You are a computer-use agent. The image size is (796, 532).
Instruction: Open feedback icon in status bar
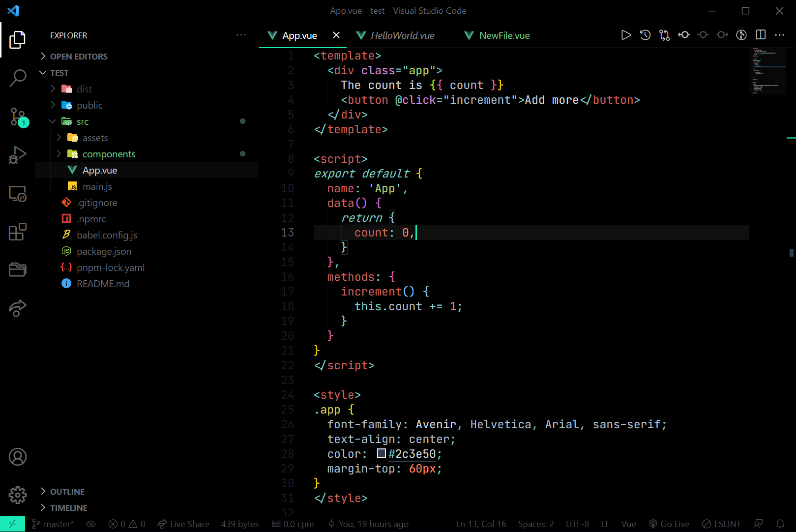click(759, 524)
